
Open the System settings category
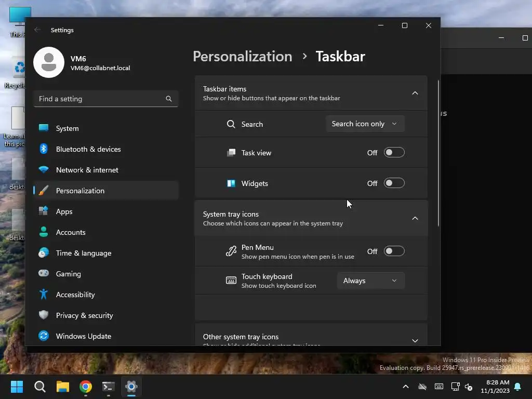[106, 128]
